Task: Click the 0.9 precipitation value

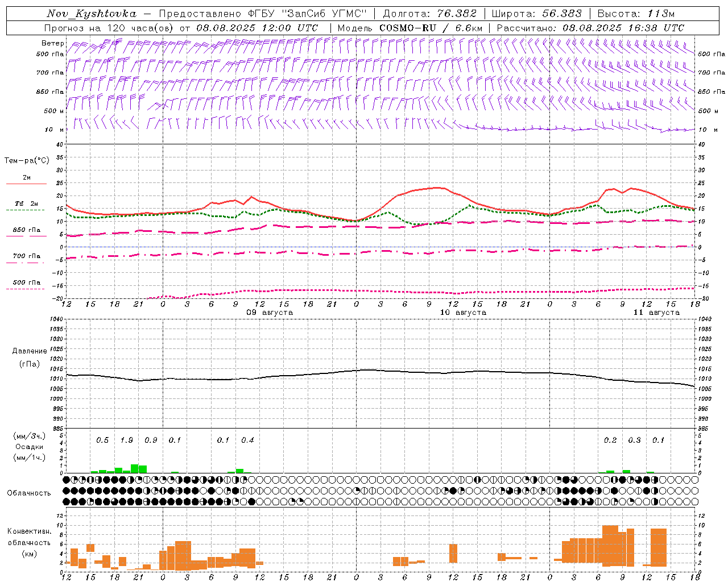Action: [151, 440]
